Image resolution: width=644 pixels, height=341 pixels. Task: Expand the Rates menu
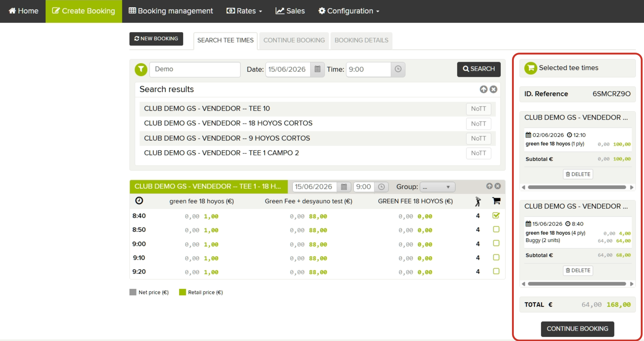tap(244, 11)
